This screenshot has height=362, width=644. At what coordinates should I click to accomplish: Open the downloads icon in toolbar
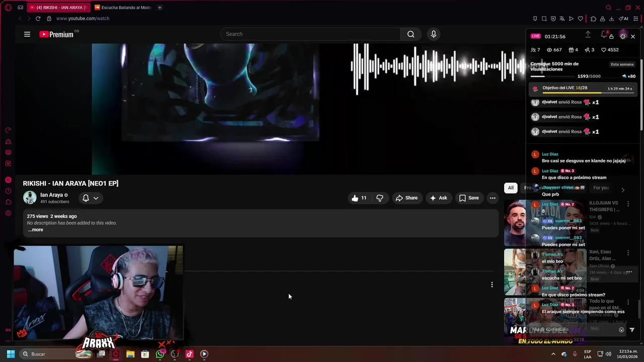click(611, 19)
